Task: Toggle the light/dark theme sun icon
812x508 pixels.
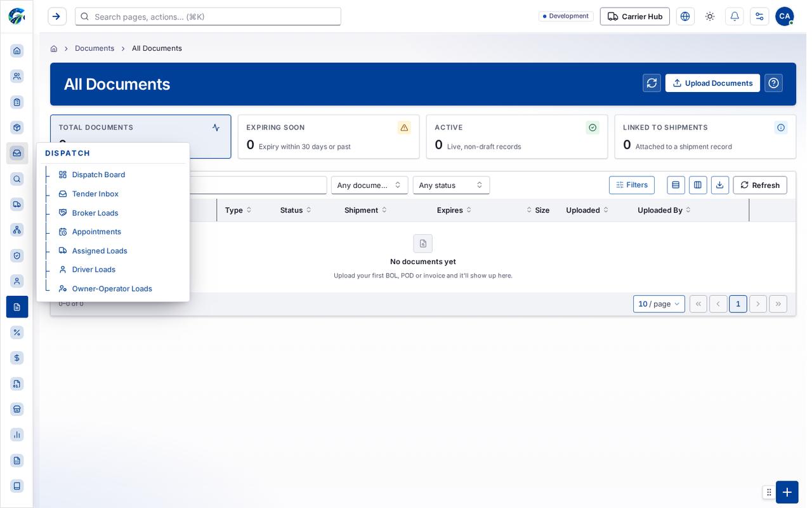Action: click(710, 17)
